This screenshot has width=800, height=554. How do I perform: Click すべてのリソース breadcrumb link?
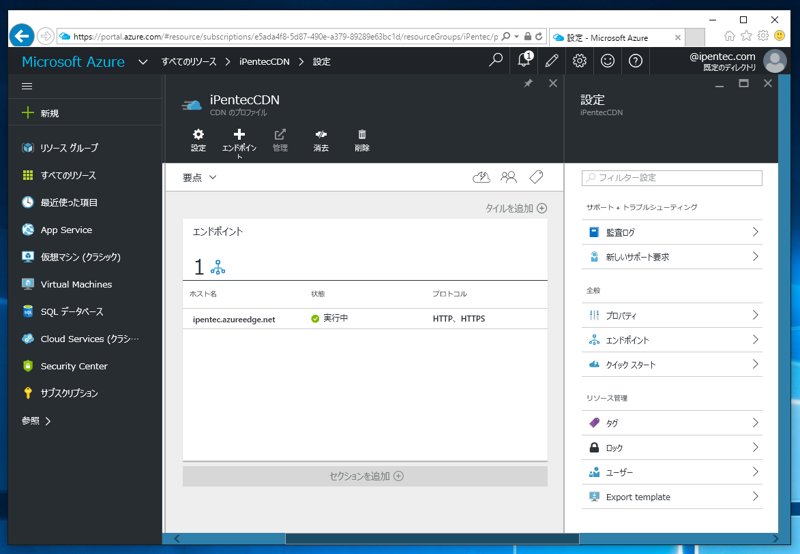pyautogui.click(x=189, y=62)
